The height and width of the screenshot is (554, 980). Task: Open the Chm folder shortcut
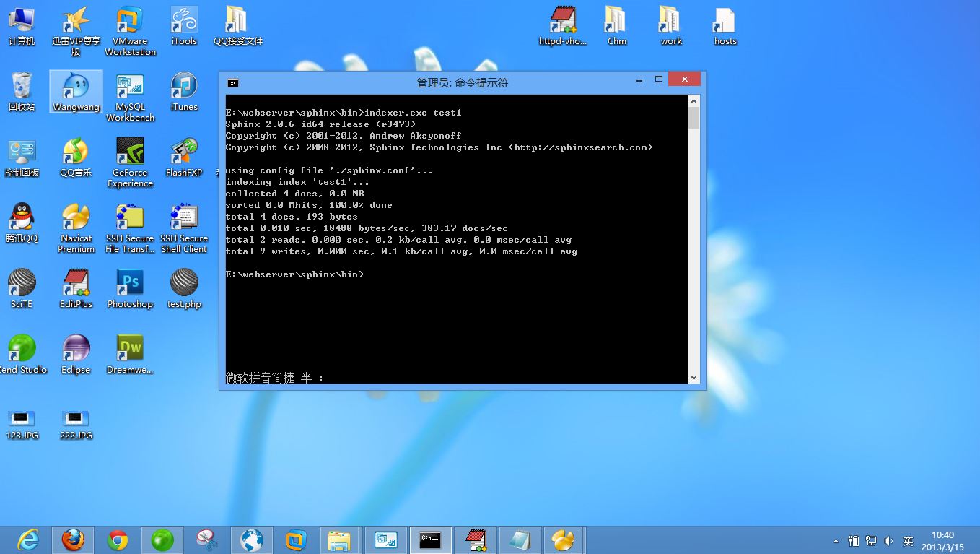point(616,26)
